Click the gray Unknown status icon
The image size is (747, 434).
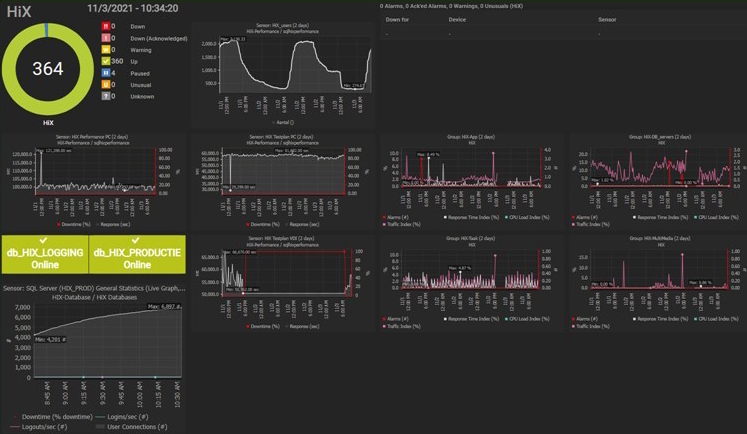(106, 96)
